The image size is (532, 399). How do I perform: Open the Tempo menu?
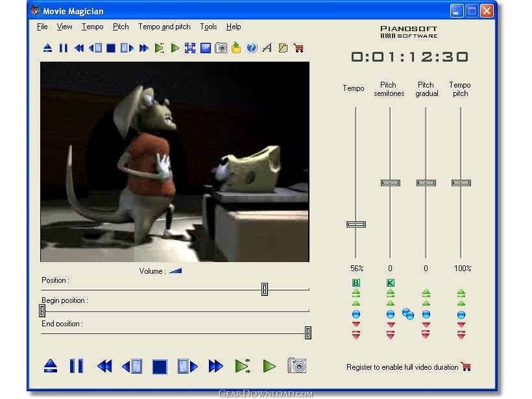pos(93,27)
